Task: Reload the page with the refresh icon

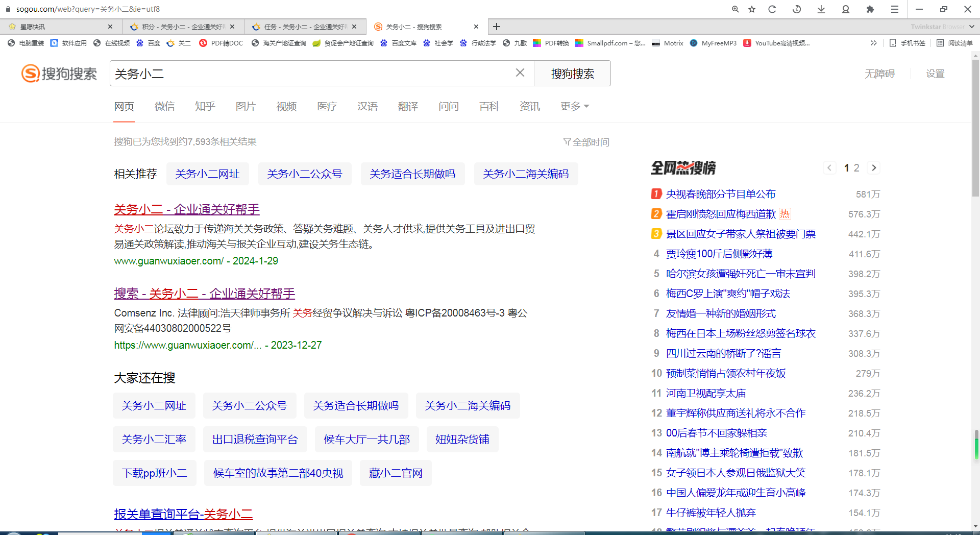Action: (772, 9)
